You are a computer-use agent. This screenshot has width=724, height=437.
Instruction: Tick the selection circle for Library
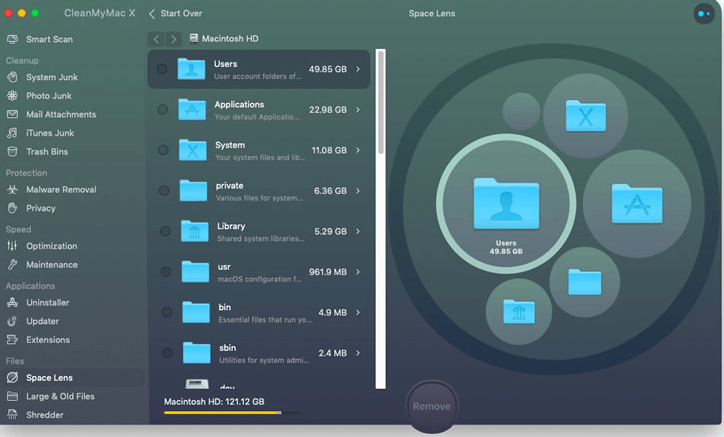165,231
